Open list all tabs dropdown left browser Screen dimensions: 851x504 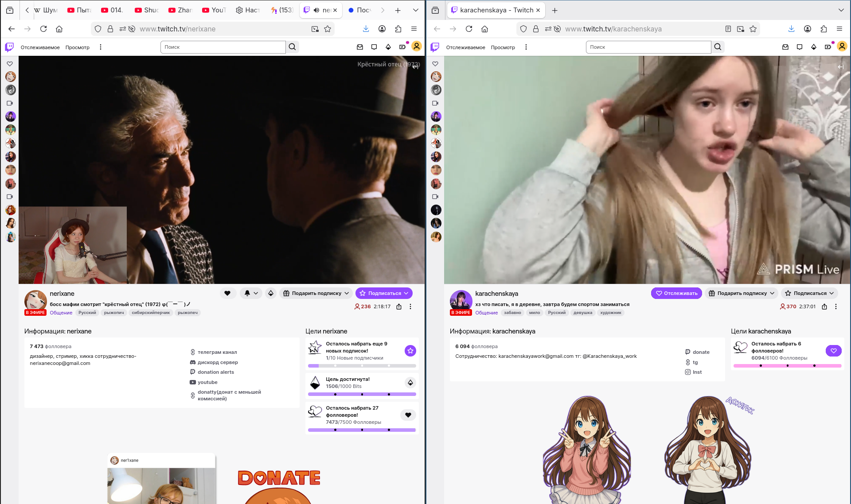[x=415, y=10]
